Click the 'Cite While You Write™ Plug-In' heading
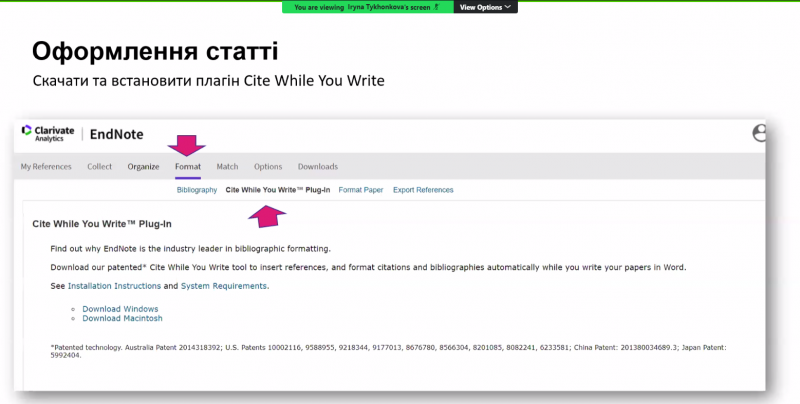This screenshot has height=404, width=800. pos(102,224)
